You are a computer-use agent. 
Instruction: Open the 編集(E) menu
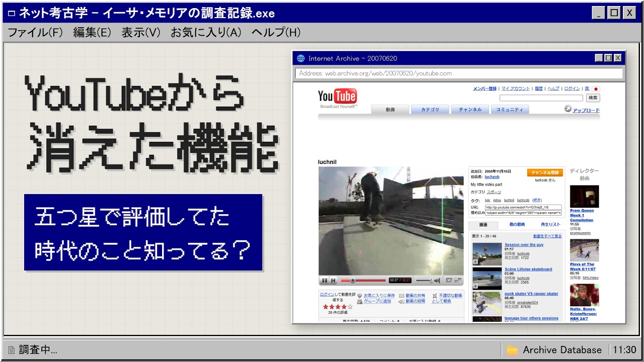[92, 33]
